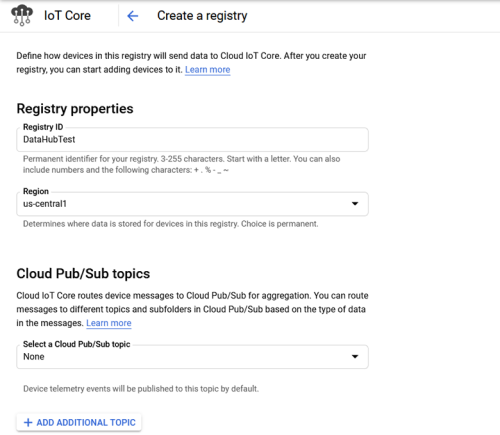Click the Cloud Pub/Sub topics heading
This screenshot has height=435, width=500.
[83, 274]
